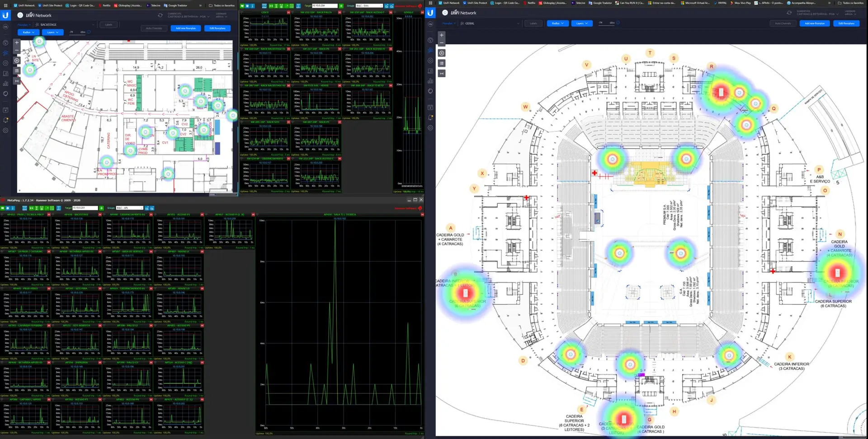Open Statistics bar-chart icon in left UniFi sidebar

click(5, 84)
